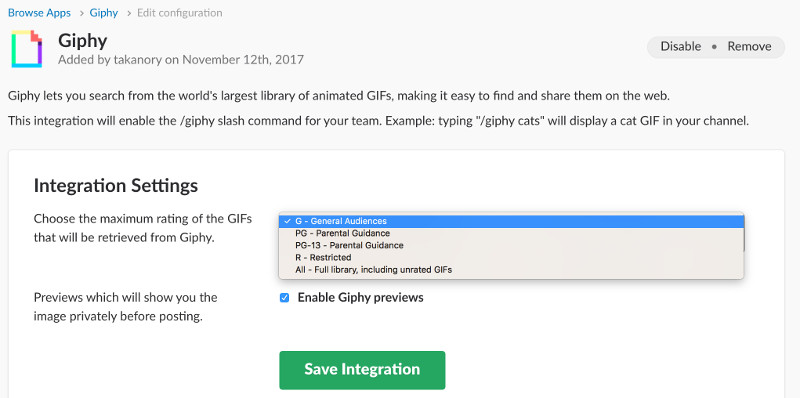800x398 pixels.
Task: Remove the Giphy app
Action: coord(749,46)
